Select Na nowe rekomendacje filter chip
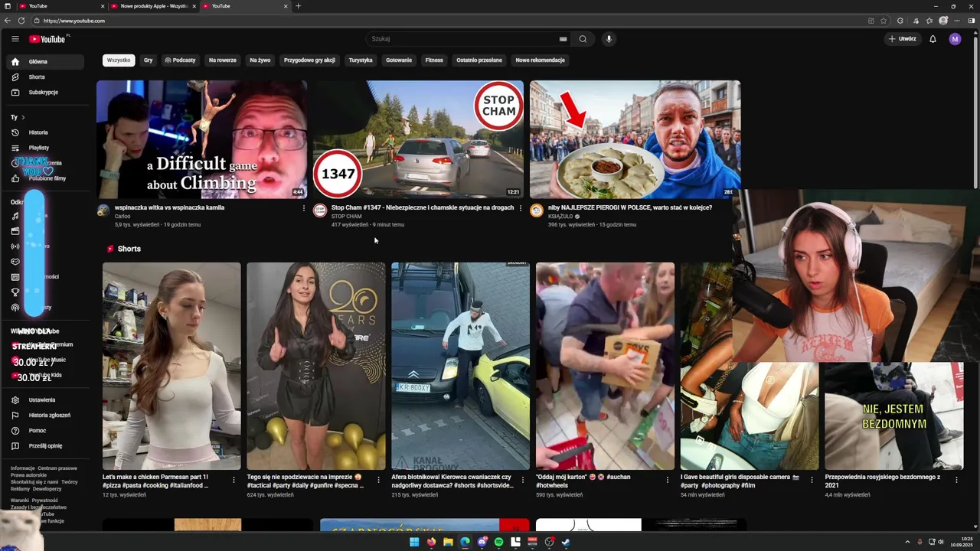 coord(540,60)
